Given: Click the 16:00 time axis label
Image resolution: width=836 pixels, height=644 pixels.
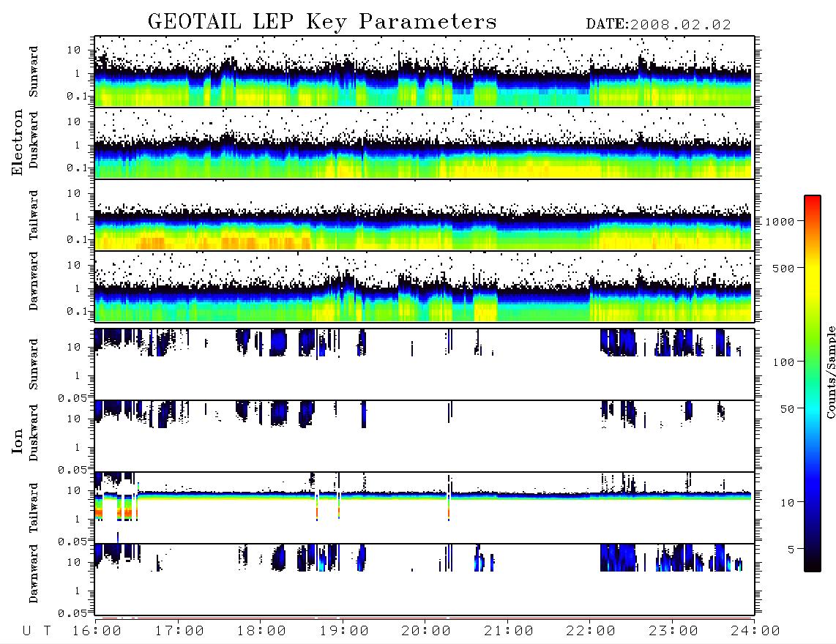Looking at the screenshot, I should coord(97,632).
